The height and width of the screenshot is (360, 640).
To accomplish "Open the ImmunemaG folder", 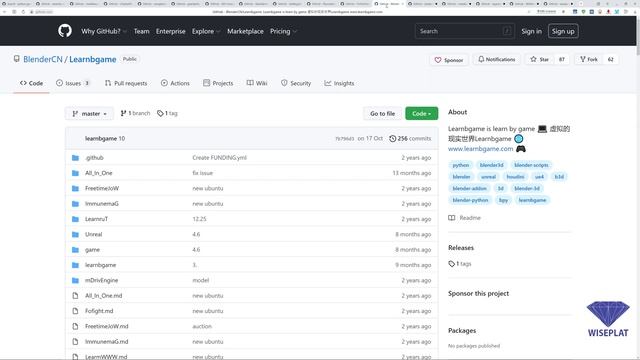I will click(102, 204).
